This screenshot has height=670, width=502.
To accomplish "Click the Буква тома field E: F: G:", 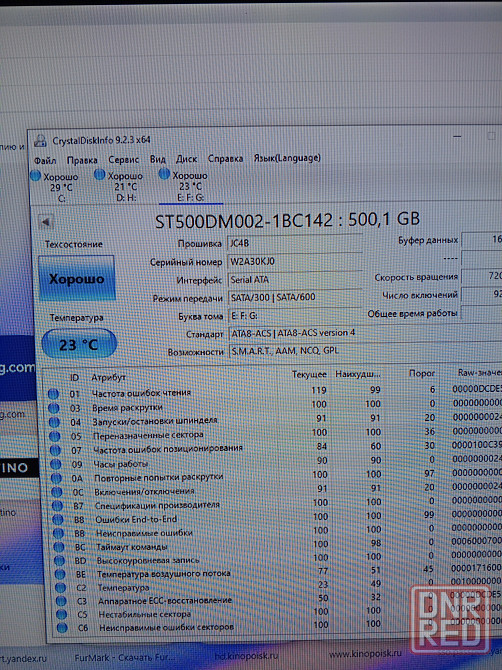I will tap(294, 315).
